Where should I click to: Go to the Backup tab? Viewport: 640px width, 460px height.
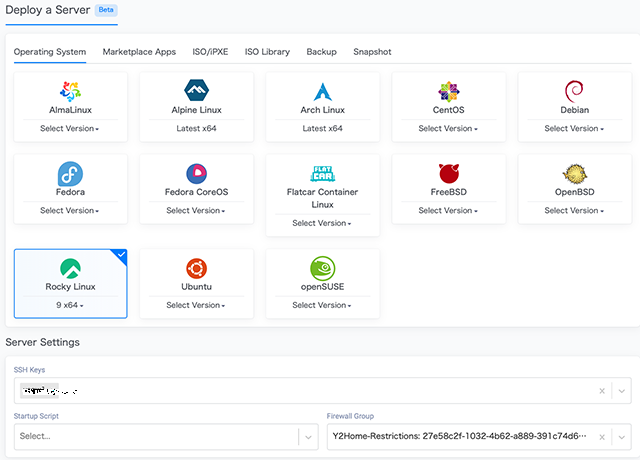pyautogui.click(x=322, y=52)
